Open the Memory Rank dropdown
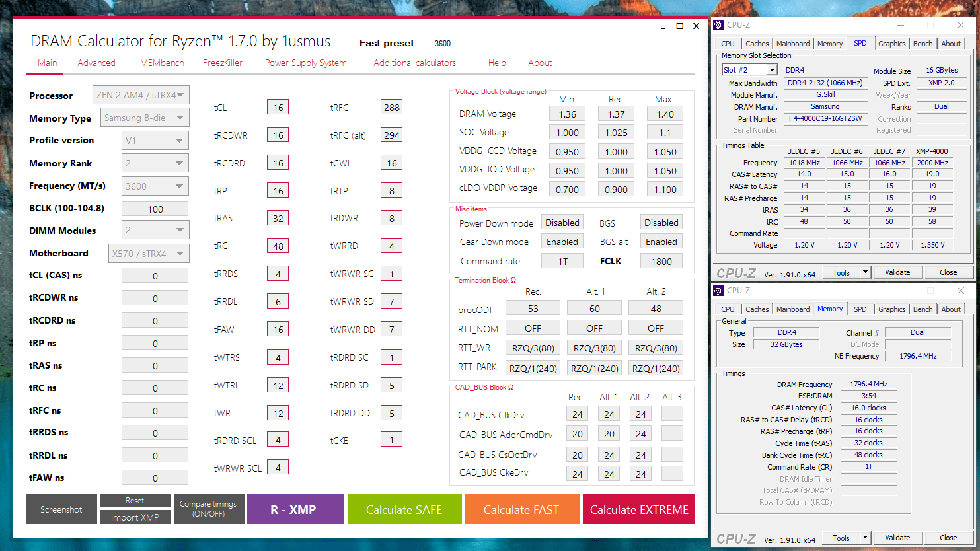980x551 pixels. [155, 163]
